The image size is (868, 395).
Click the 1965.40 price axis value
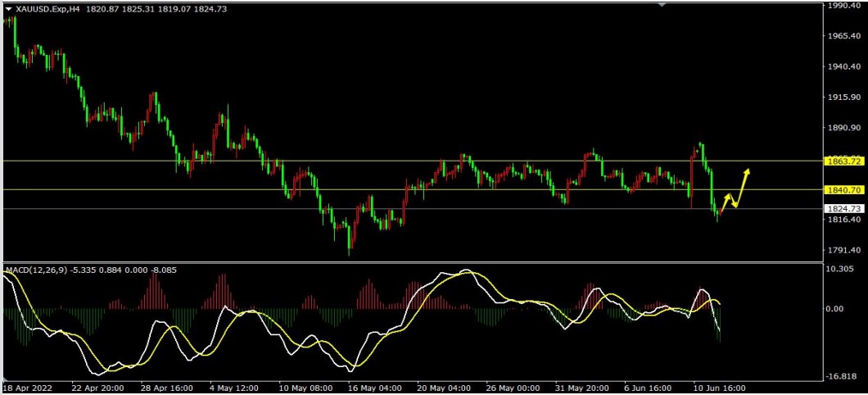pyautogui.click(x=845, y=36)
